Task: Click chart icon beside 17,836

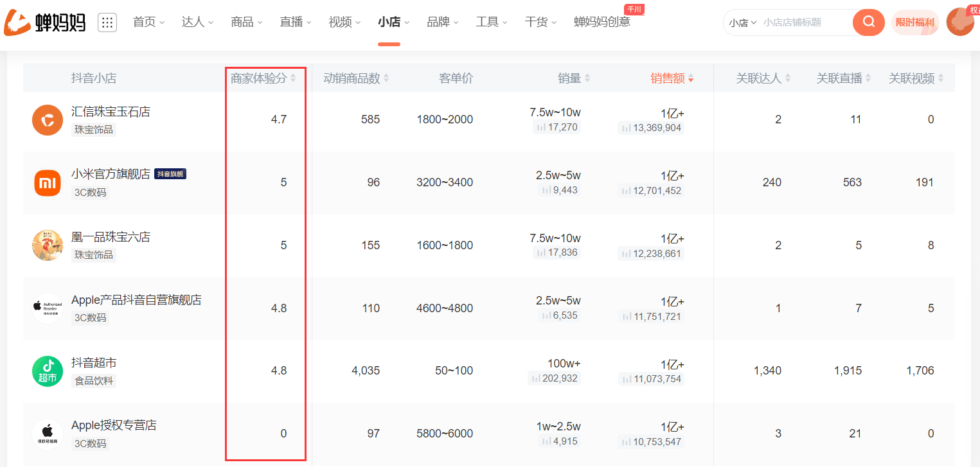Action: [x=540, y=252]
